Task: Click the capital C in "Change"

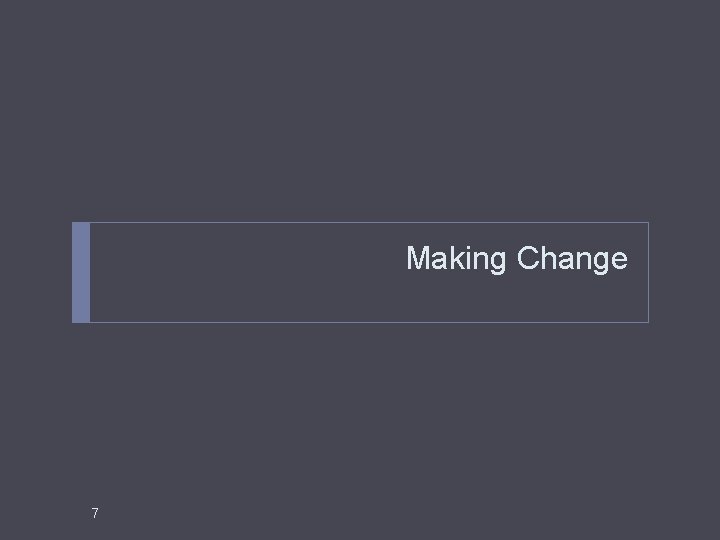Action: [528, 258]
